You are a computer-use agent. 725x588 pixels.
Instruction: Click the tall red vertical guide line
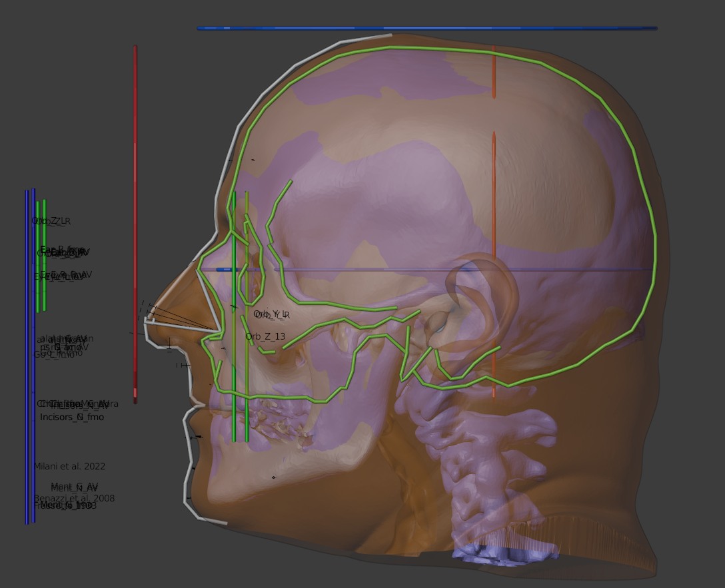click(x=135, y=200)
